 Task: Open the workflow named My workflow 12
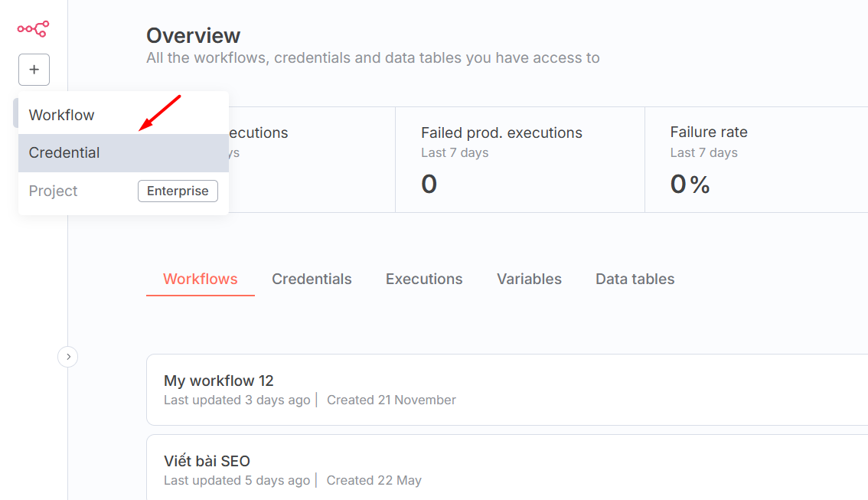tap(219, 381)
